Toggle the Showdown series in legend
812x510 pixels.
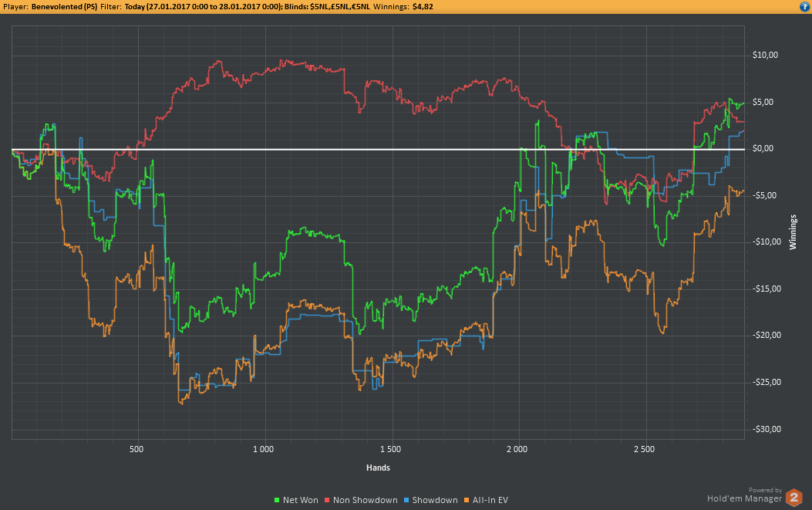tap(431, 500)
